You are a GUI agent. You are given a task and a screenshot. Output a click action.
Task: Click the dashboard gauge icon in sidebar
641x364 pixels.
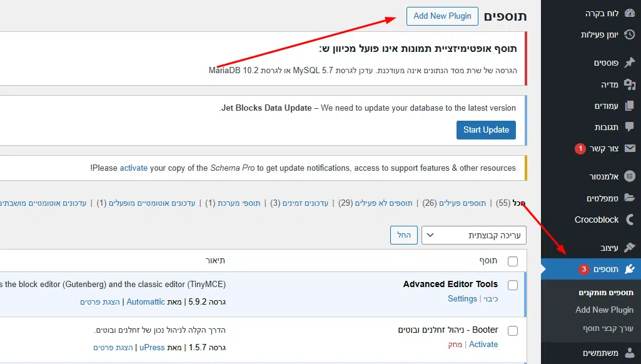coord(629,14)
